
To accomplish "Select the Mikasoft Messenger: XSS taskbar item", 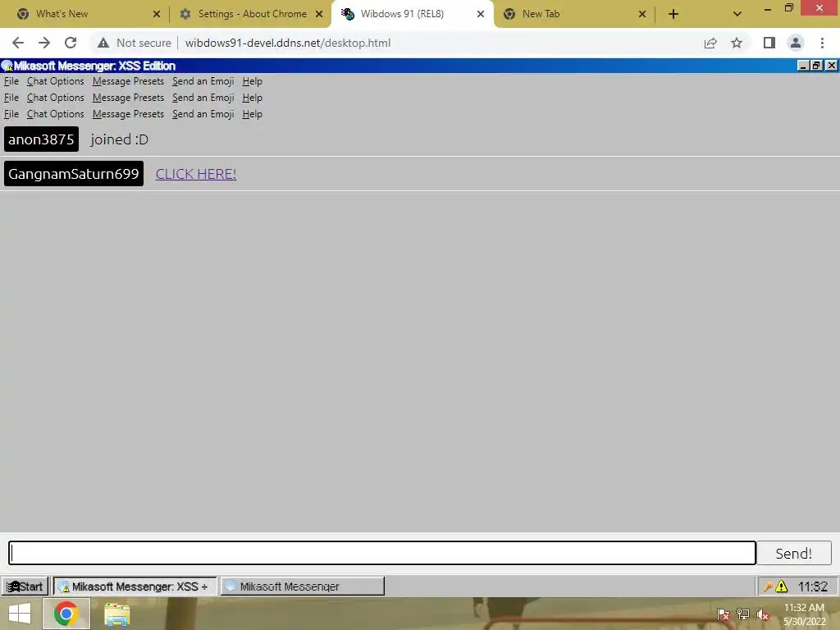I will [x=135, y=586].
